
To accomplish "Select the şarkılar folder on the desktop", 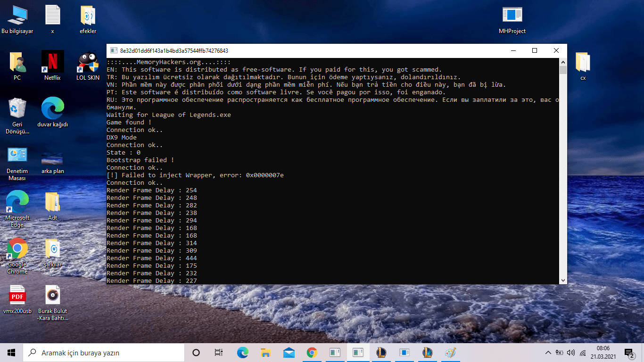I will pyautogui.click(x=53, y=253).
